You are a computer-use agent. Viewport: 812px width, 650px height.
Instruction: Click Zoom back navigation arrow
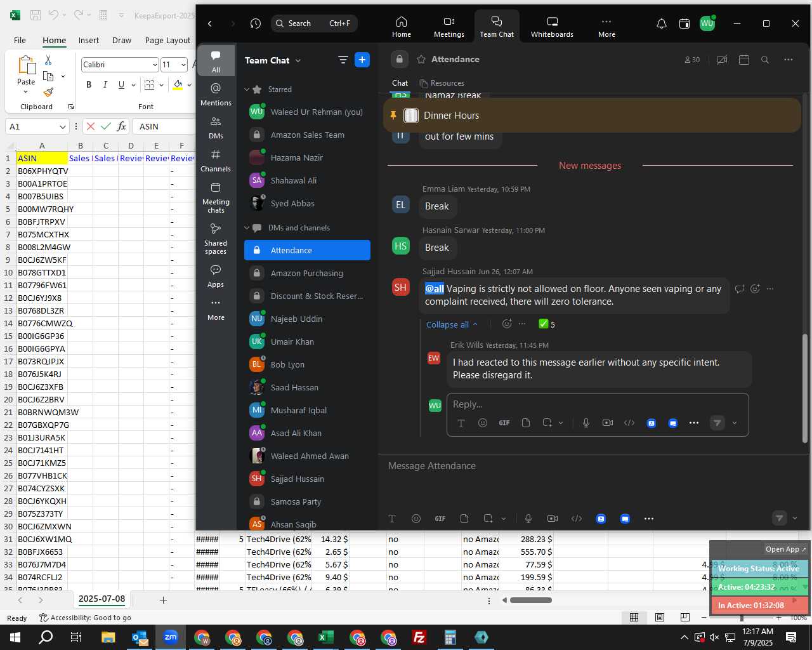210,23
